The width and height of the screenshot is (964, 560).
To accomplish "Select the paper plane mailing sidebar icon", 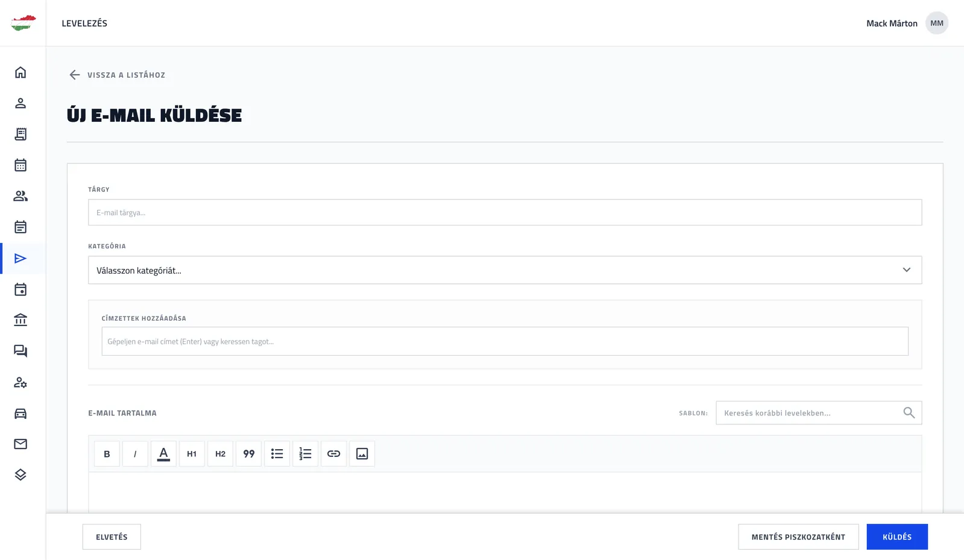I will pos(20,259).
